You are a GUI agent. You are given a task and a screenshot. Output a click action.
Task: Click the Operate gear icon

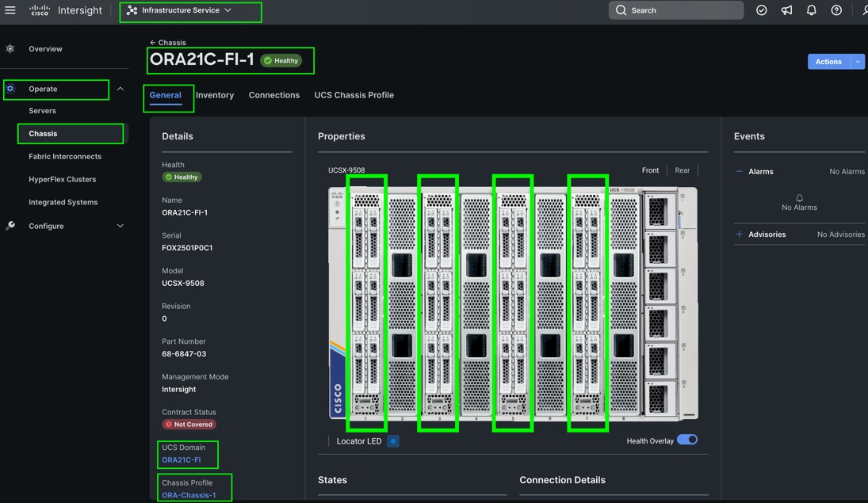pyautogui.click(x=10, y=89)
